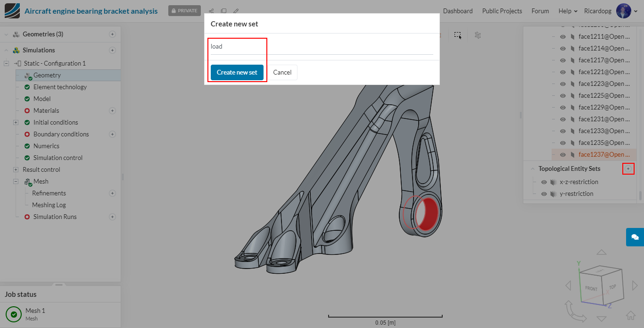This screenshot has width=644, height=328.
Task: Open the chat support widget
Action: pos(635,237)
